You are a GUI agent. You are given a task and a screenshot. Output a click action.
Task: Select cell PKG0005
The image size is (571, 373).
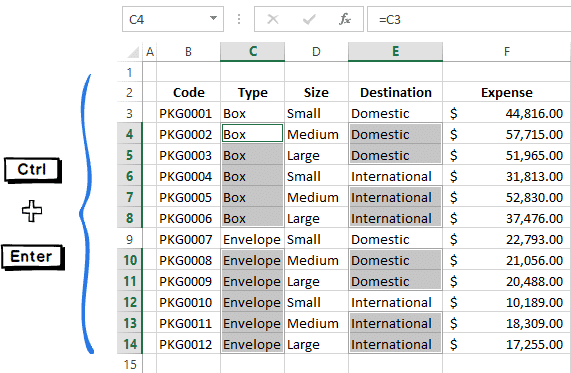[x=188, y=197]
